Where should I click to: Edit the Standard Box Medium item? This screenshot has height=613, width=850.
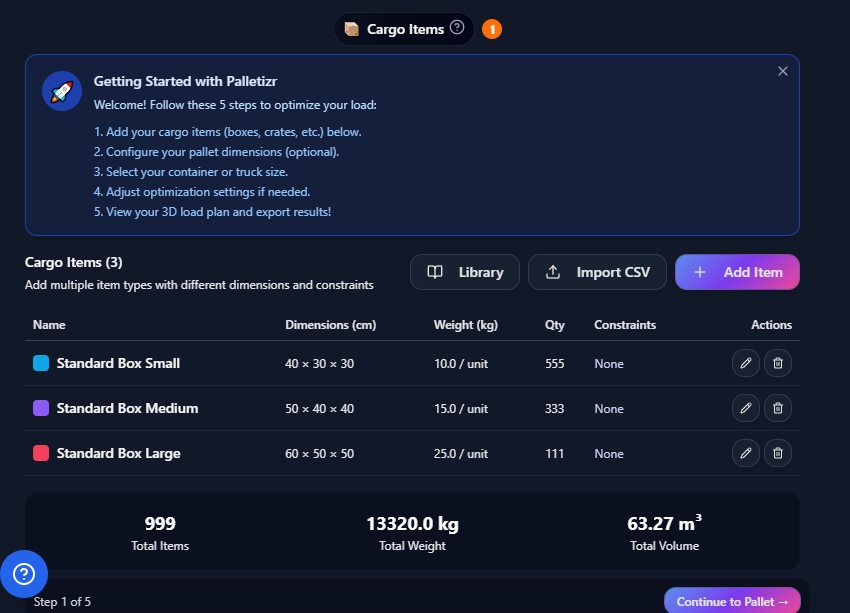(x=745, y=408)
